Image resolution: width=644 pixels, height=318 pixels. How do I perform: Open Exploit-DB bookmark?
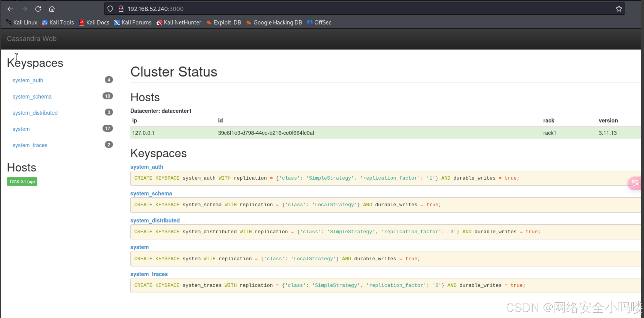[224, 23]
